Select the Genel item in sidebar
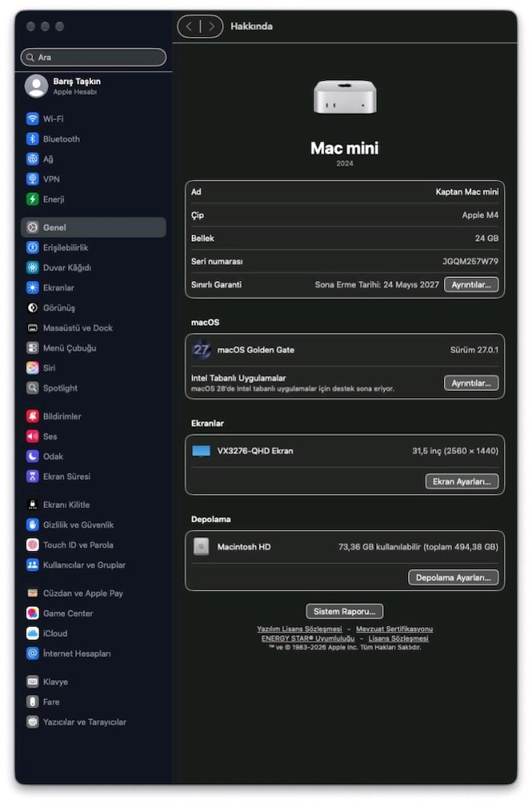The height and width of the screenshot is (804, 532). (x=93, y=227)
